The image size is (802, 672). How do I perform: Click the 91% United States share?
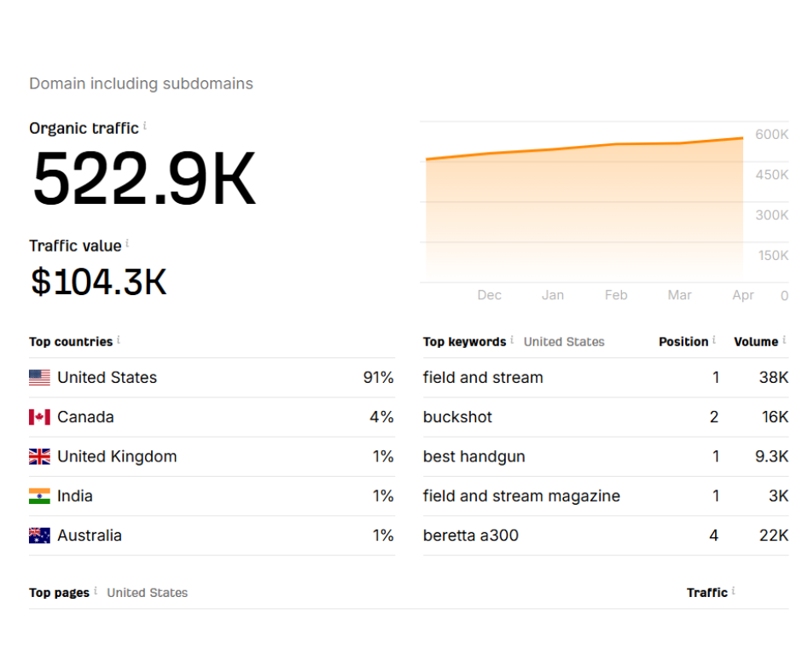point(378,378)
